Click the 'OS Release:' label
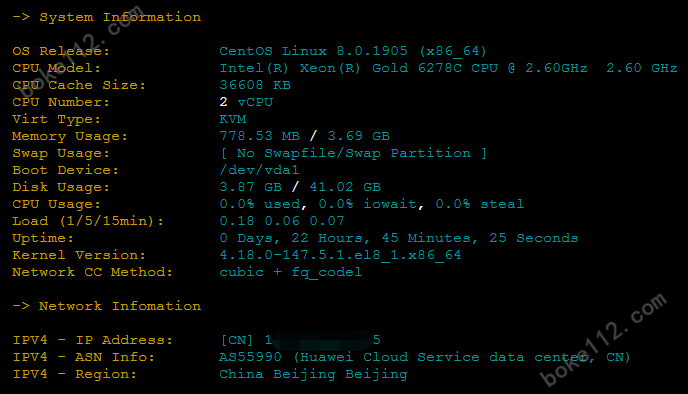The height and width of the screenshot is (394, 688). tap(61, 51)
